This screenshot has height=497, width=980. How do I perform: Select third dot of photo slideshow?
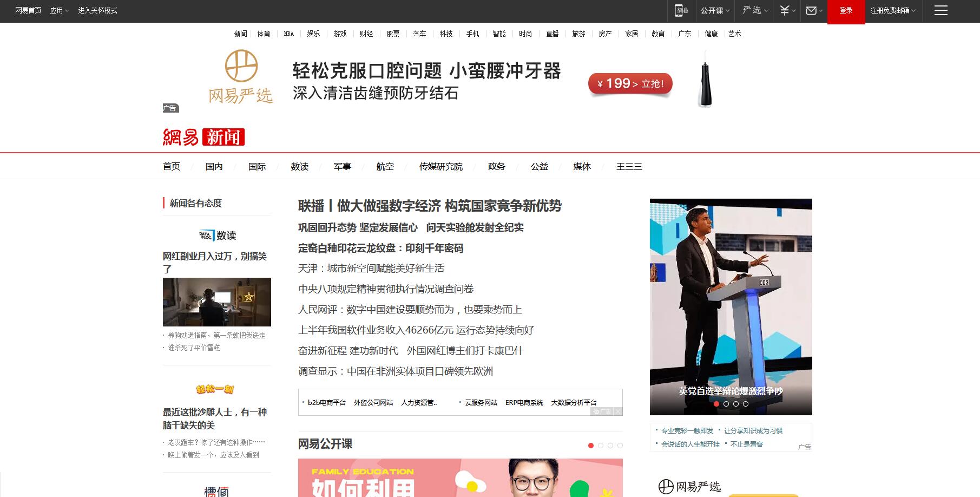coord(736,404)
